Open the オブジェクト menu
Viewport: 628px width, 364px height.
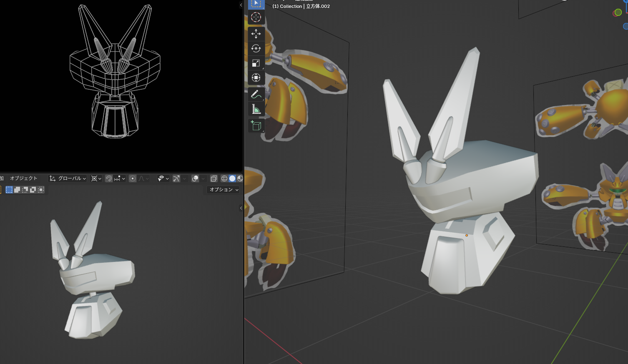pyautogui.click(x=23, y=178)
